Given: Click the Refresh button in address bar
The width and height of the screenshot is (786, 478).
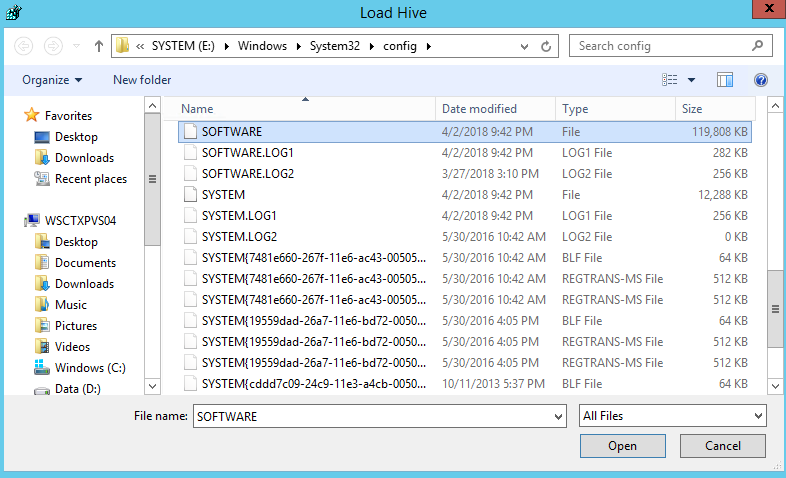Looking at the screenshot, I should tap(547, 46).
